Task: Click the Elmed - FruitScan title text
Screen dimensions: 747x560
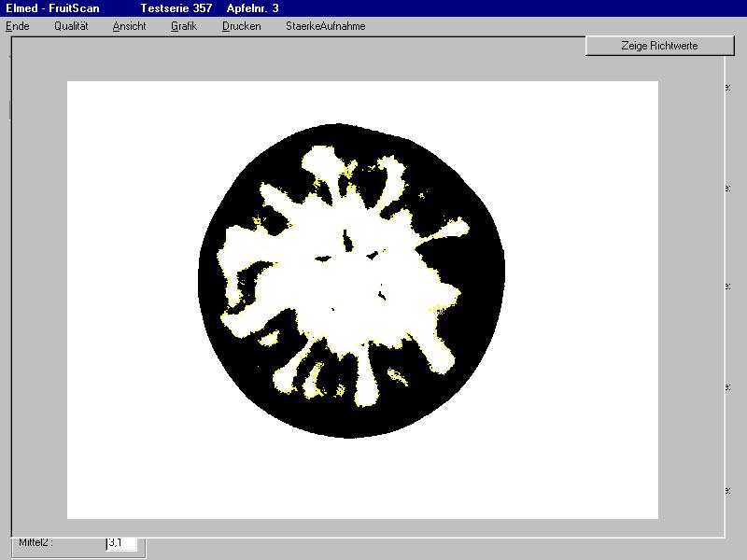Action: pos(52,7)
